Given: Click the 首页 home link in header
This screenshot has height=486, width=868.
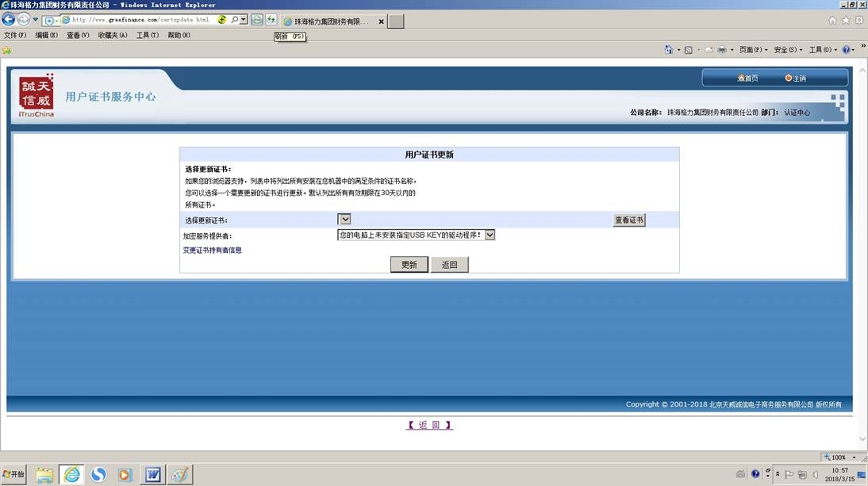Looking at the screenshot, I should click(x=748, y=78).
